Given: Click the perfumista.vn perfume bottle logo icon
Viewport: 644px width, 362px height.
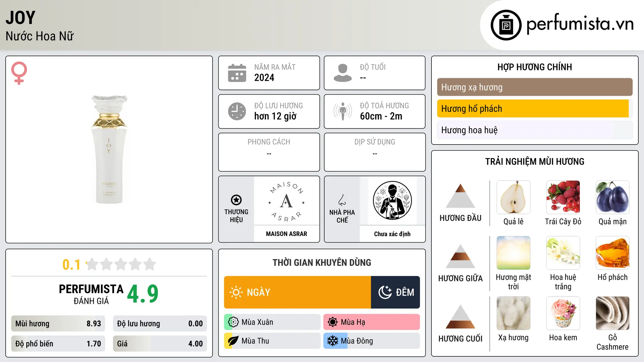Looking at the screenshot, I should pos(506,25).
